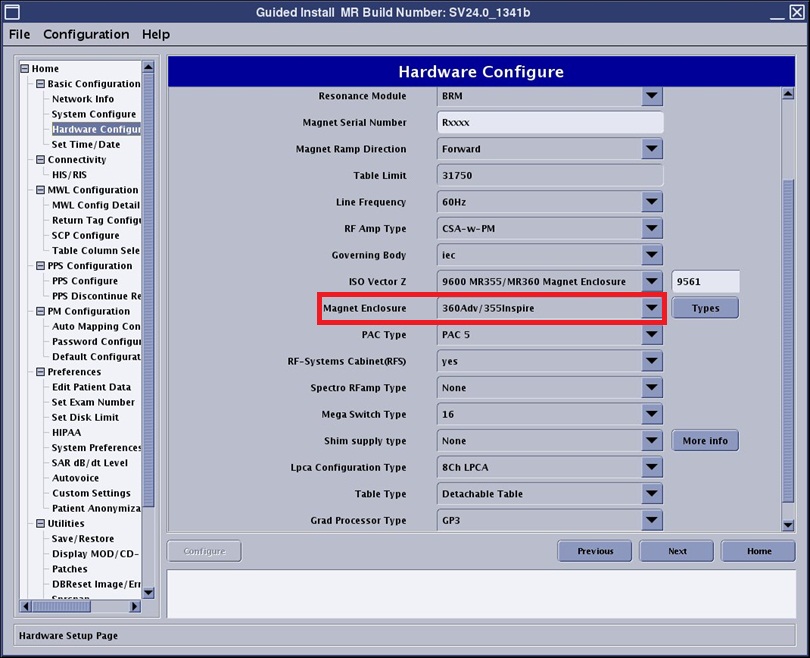810x658 pixels.
Task: Open the Magnet Enclosure dropdown arrow
Action: click(652, 308)
